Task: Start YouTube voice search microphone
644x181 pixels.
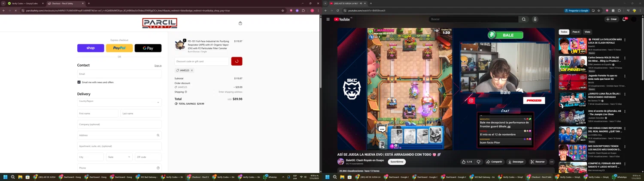Action: point(535,19)
